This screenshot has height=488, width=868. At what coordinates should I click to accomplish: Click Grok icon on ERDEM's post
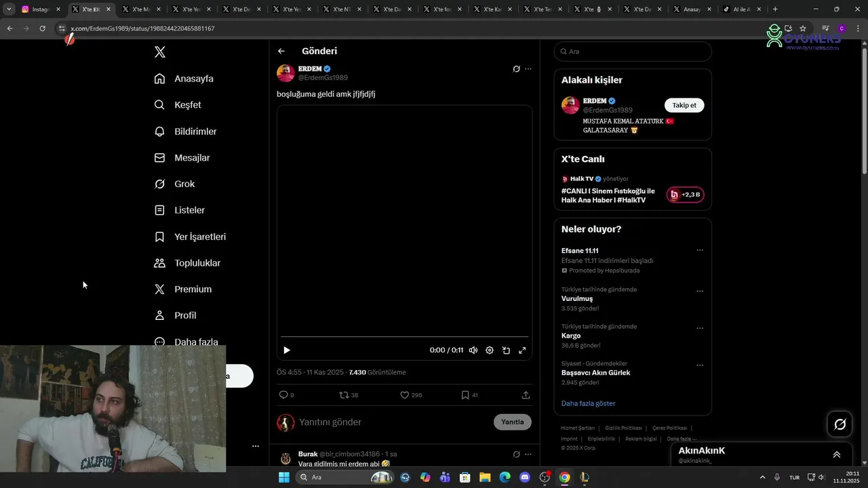click(x=516, y=69)
